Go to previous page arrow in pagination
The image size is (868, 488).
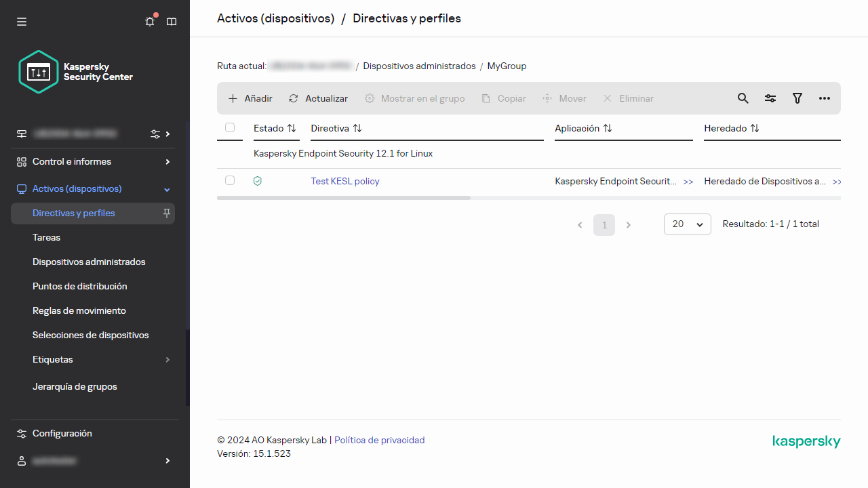(580, 224)
